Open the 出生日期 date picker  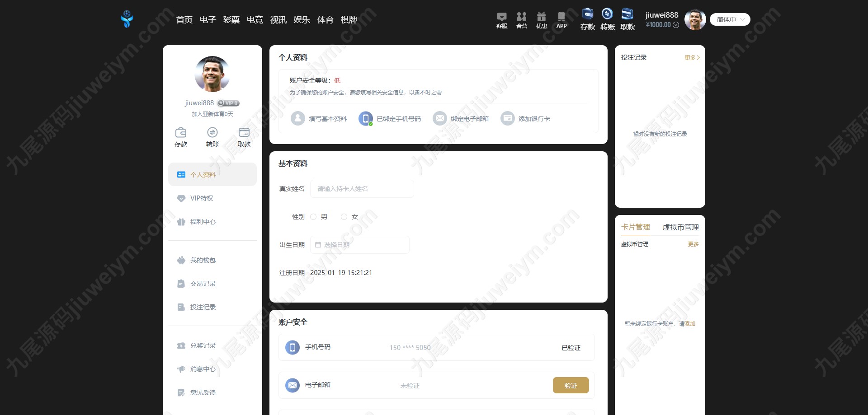(x=360, y=245)
